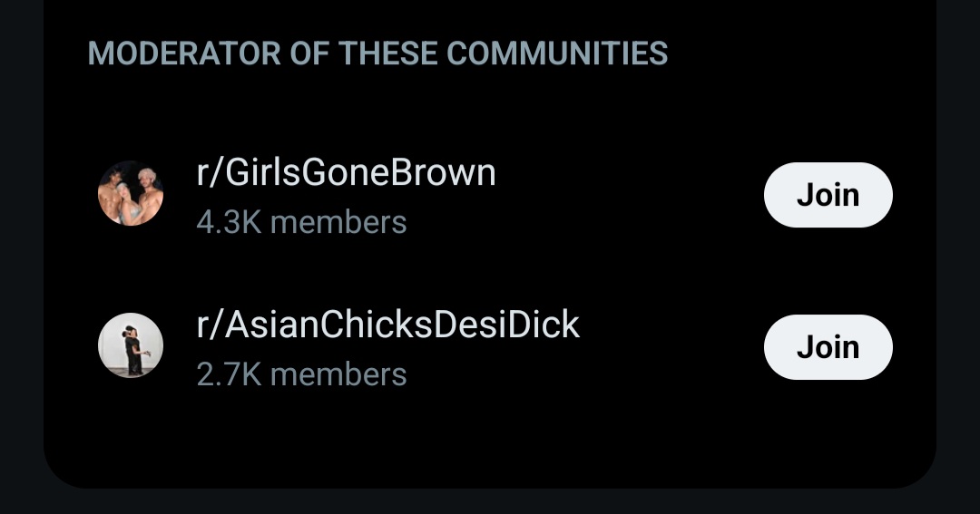The height and width of the screenshot is (514, 980).
Task: Open the r/GirlsGoneBrown community link
Action: (347, 172)
